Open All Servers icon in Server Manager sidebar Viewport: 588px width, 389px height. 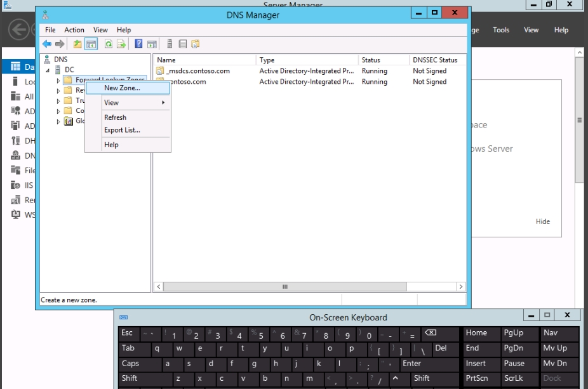pyautogui.click(x=15, y=96)
